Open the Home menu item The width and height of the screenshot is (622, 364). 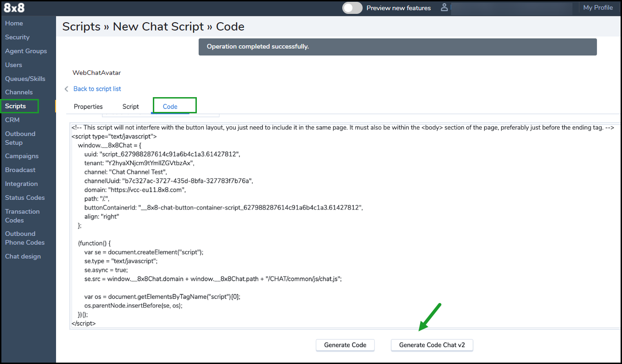(x=14, y=23)
